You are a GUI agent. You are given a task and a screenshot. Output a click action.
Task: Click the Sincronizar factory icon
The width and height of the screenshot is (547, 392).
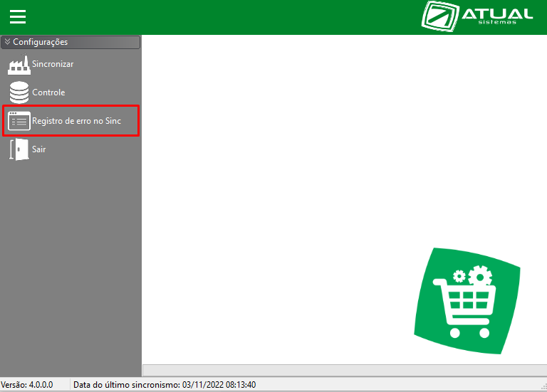[19, 64]
